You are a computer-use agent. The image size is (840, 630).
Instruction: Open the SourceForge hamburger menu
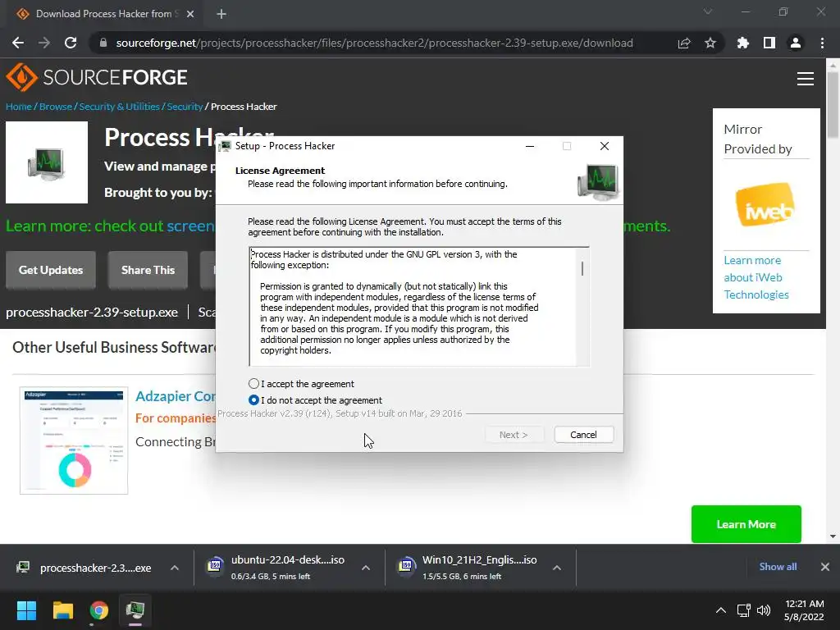point(806,79)
